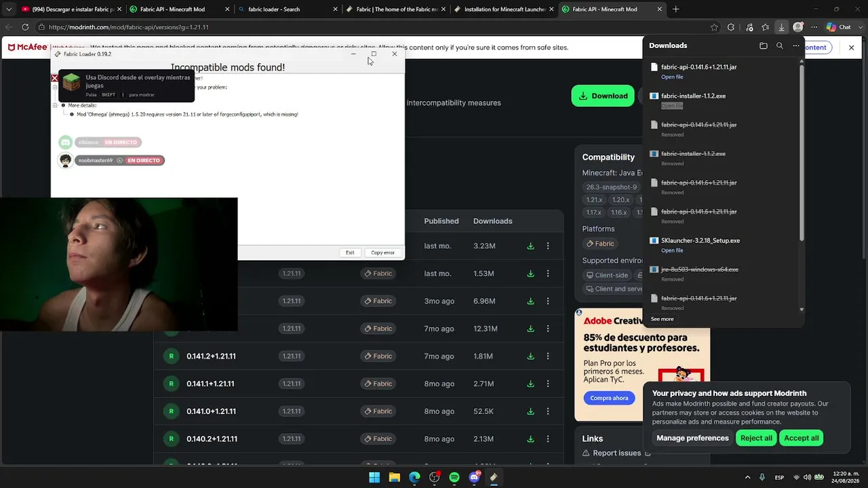Collapse the More details tree node

click(x=55, y=106)
